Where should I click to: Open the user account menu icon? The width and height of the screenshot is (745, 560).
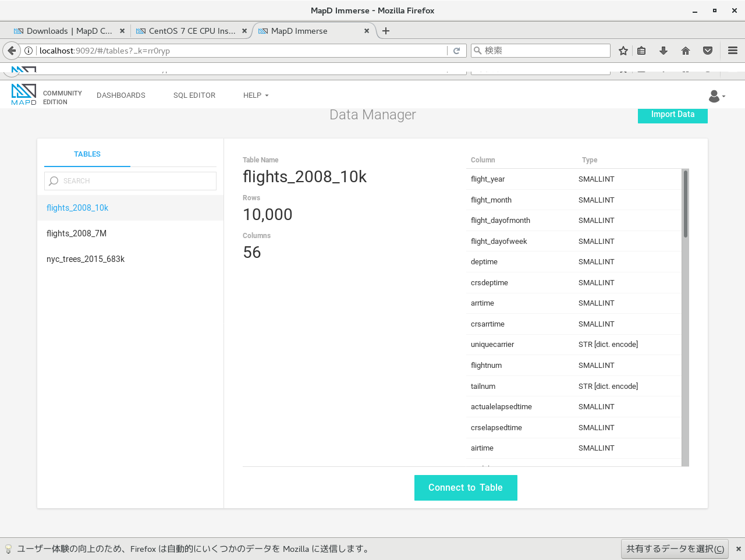[716, 96]
